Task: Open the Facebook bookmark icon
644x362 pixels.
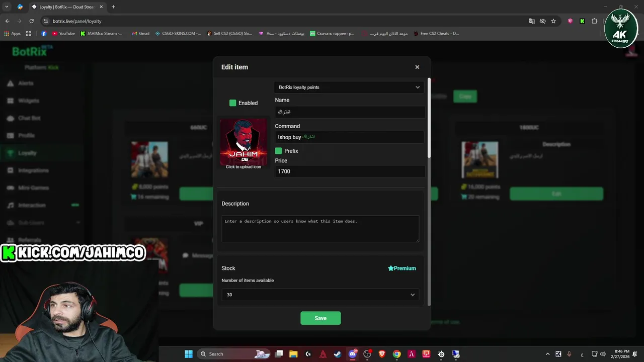Action: click(44, 34)
